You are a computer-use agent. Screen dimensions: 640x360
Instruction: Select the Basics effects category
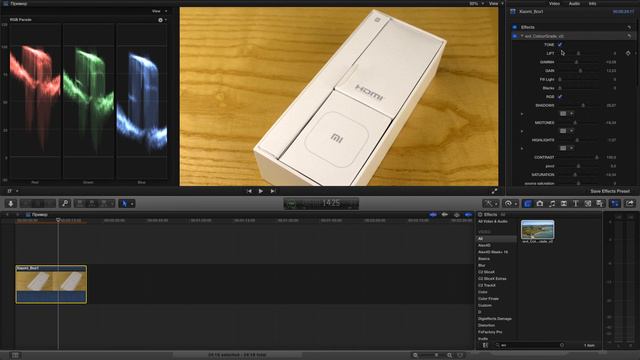(x=484, y=259)
